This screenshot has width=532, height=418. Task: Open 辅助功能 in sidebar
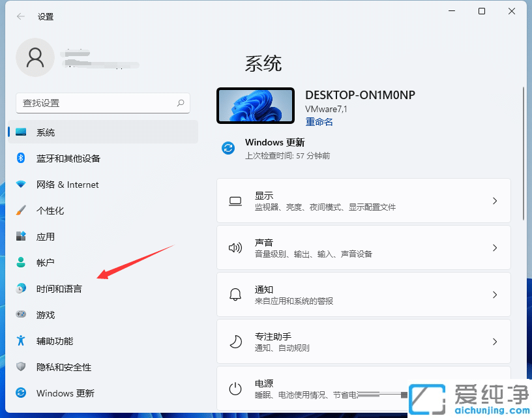click(103, 340)
